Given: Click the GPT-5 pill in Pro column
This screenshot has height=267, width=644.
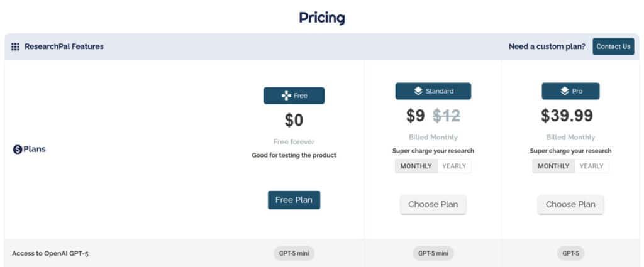Looking at the screenshot, I should click(x=570, y=254).
